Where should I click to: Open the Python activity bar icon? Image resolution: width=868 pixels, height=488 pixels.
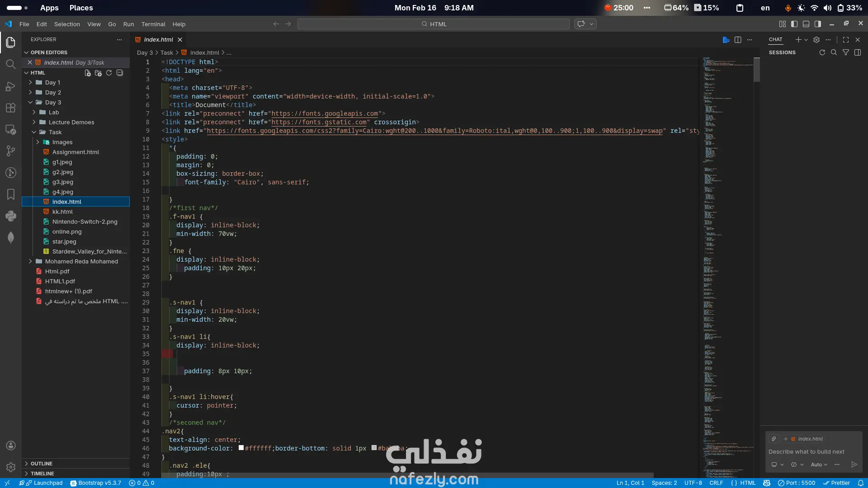coord(11,216)
